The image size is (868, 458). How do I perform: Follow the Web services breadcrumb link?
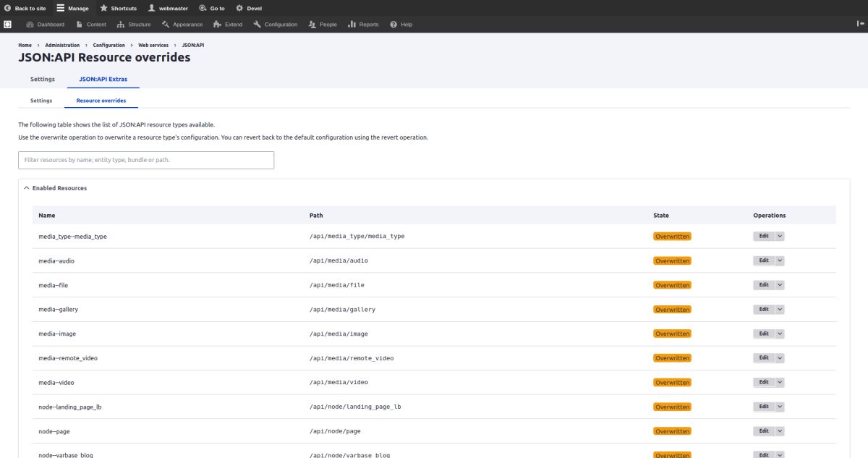pyautogui.click(x=153, y=45)
